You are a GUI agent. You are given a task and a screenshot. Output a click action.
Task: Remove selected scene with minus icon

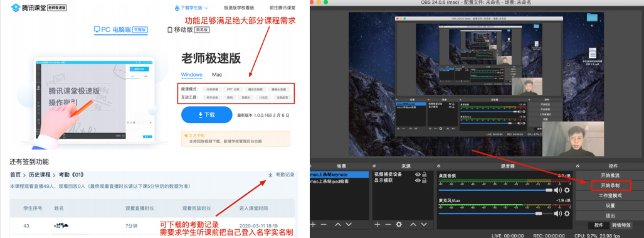coord(323,224)
